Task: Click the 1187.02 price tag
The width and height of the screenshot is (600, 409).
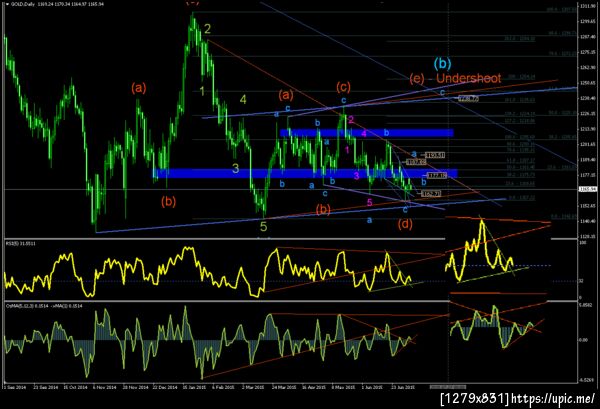Action: coord(416,162)
